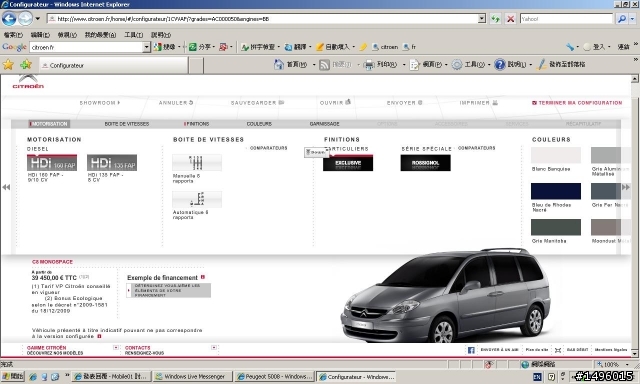This screenshot has height=384, width=640.
Task: Open the Couleurs tab
Action: tap(259, 124)
